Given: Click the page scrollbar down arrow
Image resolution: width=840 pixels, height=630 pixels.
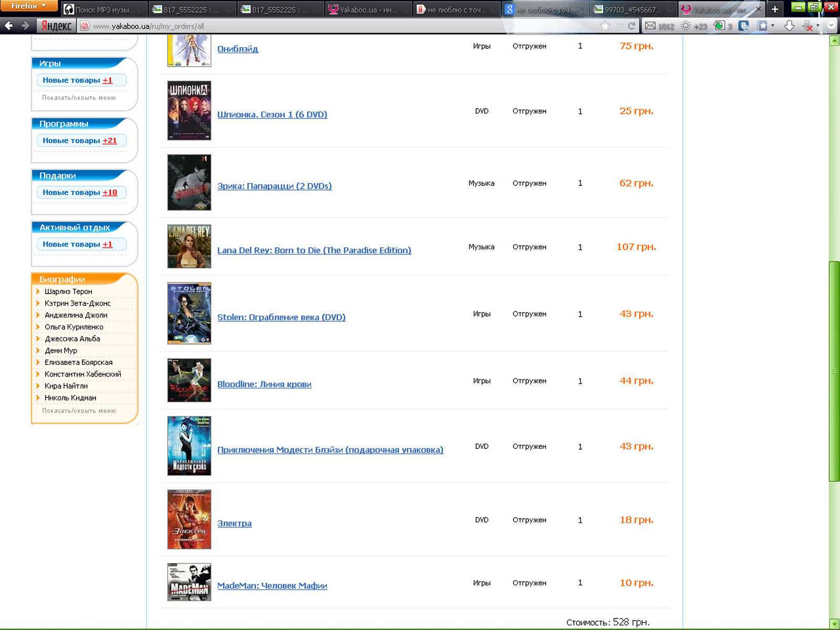Looking at the screenshot, I should (x=834, y=624).
